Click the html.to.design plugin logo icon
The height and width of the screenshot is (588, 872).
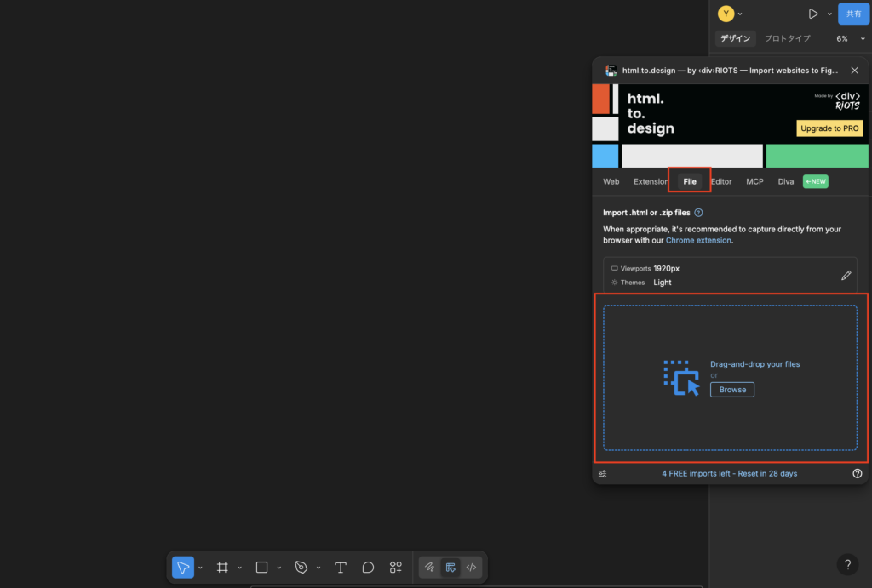coord(611,70)
